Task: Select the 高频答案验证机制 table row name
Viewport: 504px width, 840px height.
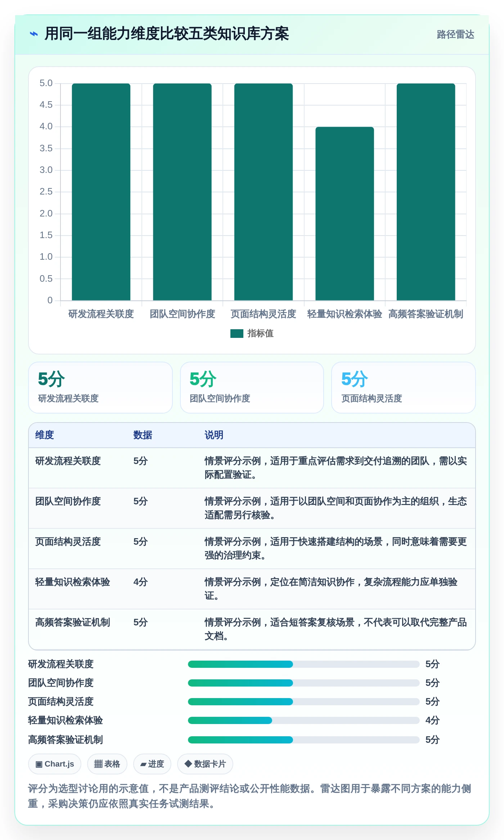Action: pyautogui.click(x=73, y=622)
